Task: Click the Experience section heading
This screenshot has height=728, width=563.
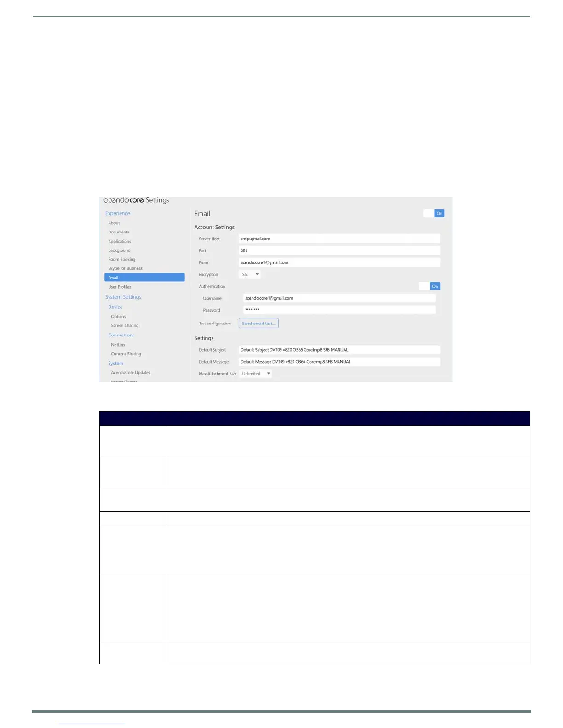Action: click(118, 213)
